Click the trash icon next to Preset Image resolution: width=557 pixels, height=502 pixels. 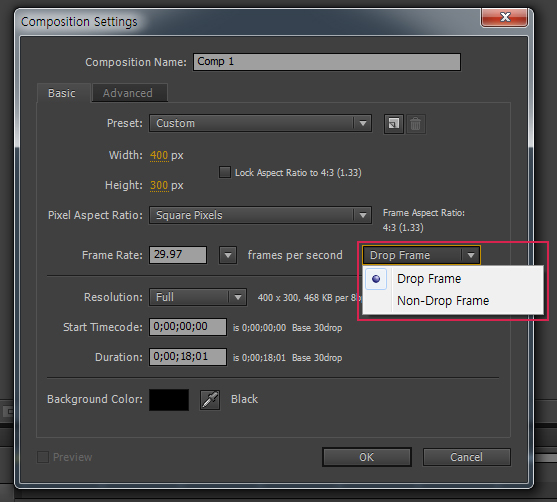pos(415,124)
